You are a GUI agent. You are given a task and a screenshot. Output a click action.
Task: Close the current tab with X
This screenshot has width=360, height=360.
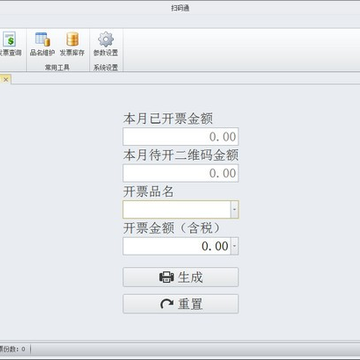click(6, 79)
